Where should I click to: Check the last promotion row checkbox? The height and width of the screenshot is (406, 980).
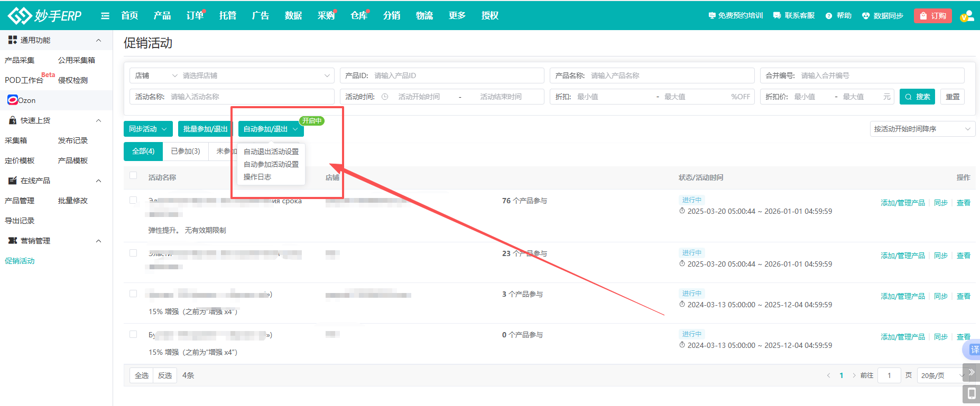pos(133,334)
